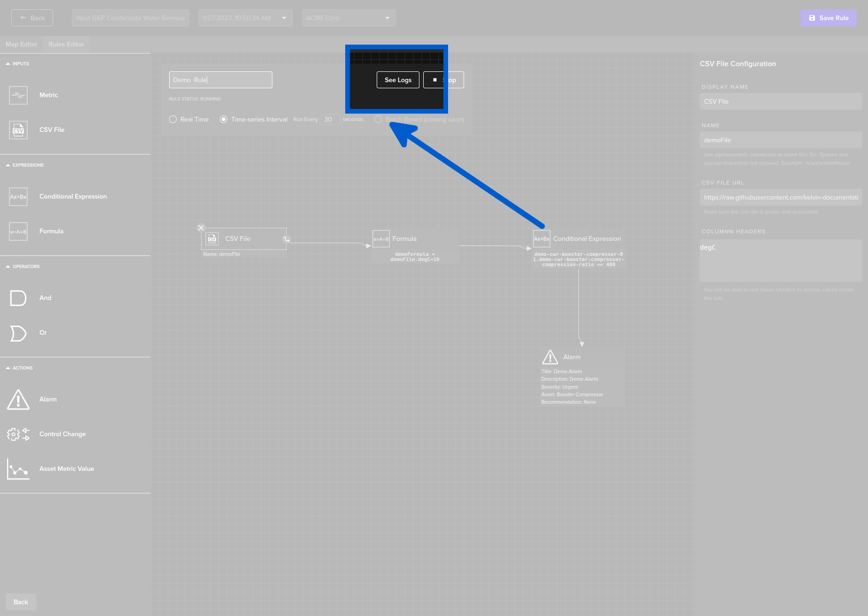Pick the And operator icon
This screenshot has width=868, height=616.
[x=18, y=298]
